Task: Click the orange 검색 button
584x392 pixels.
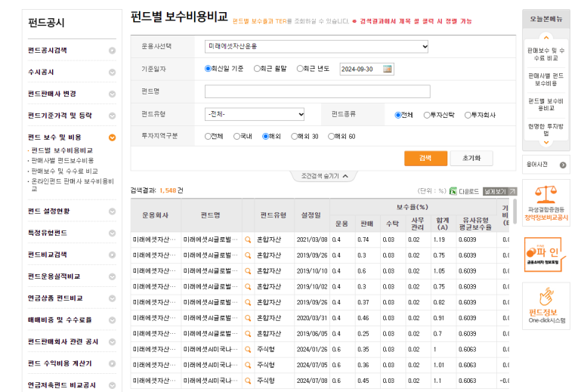Action: tap(425, 158)
